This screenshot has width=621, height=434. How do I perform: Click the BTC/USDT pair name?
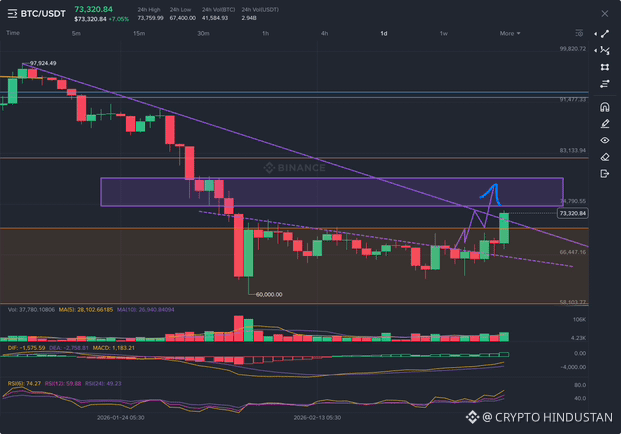43,14
